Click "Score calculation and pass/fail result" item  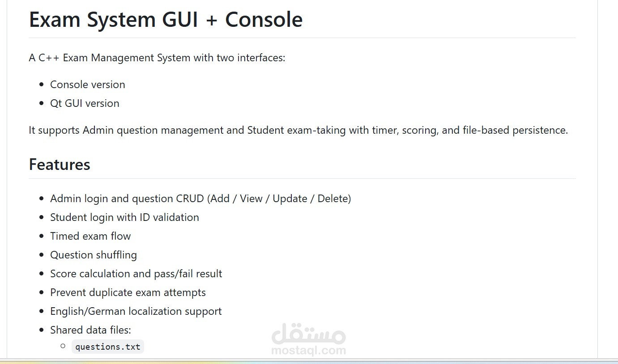point(136,274)
